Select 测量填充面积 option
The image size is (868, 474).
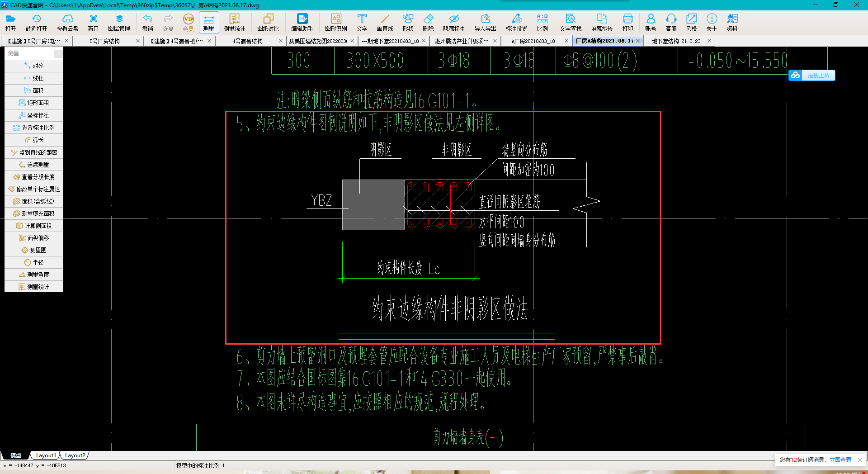[x=34, y=213]
